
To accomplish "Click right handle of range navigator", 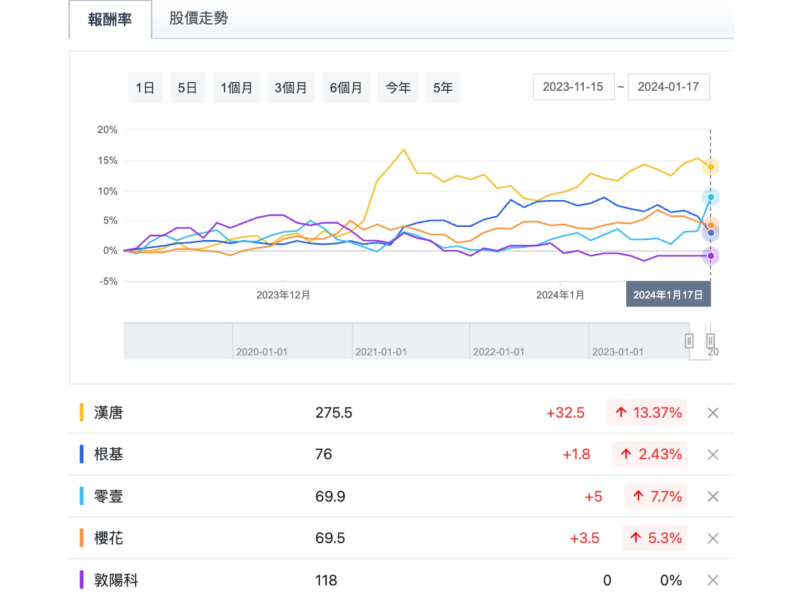I will click(710, 340).
